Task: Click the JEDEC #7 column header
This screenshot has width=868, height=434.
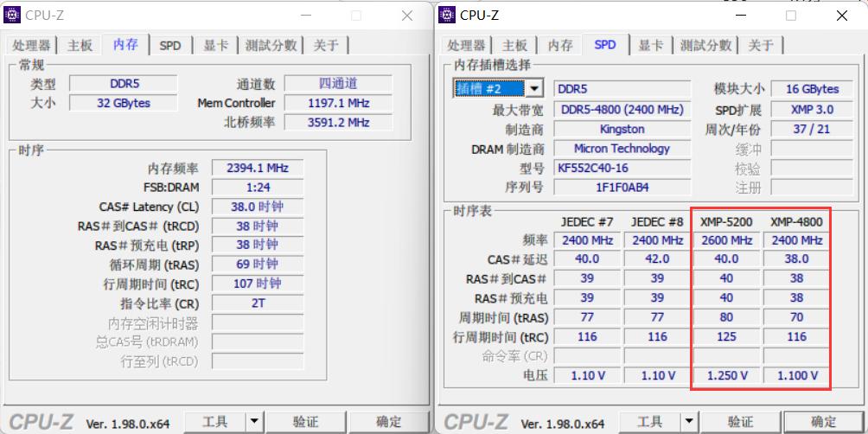Action: click(x=587, y=222)
